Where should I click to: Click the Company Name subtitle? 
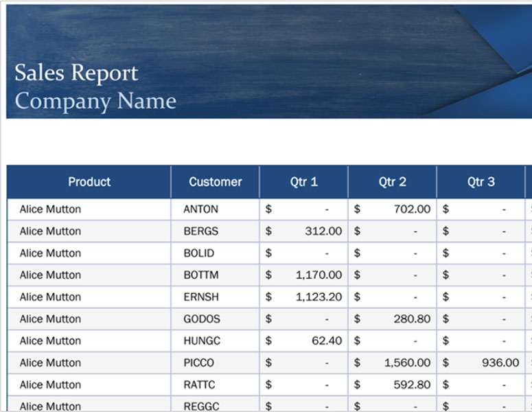[95, 101]
